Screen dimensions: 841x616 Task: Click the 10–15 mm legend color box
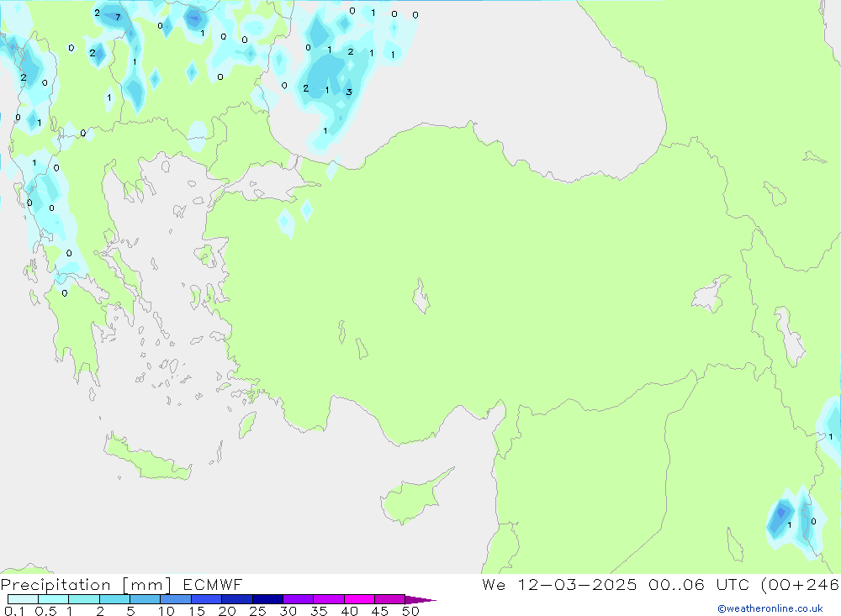pos(176,599)
